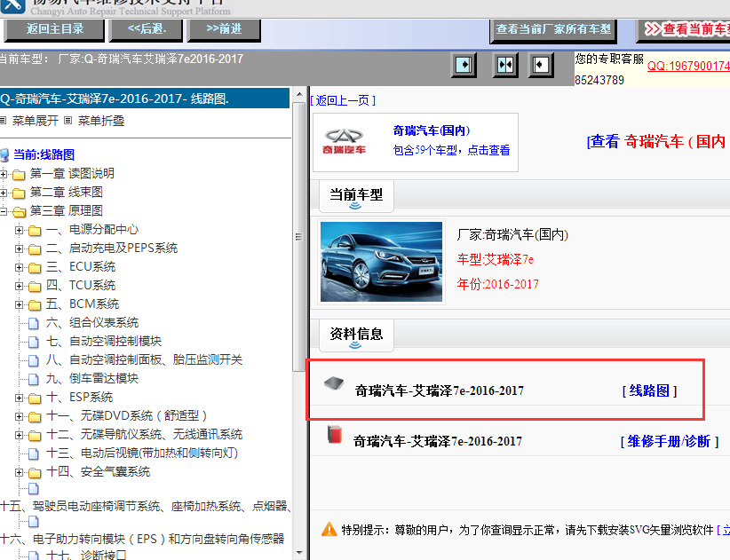Click the red 查看当前车 button at top right
Image resolution: width=730 pixels, height=560 pixels.
click(684, 30)
